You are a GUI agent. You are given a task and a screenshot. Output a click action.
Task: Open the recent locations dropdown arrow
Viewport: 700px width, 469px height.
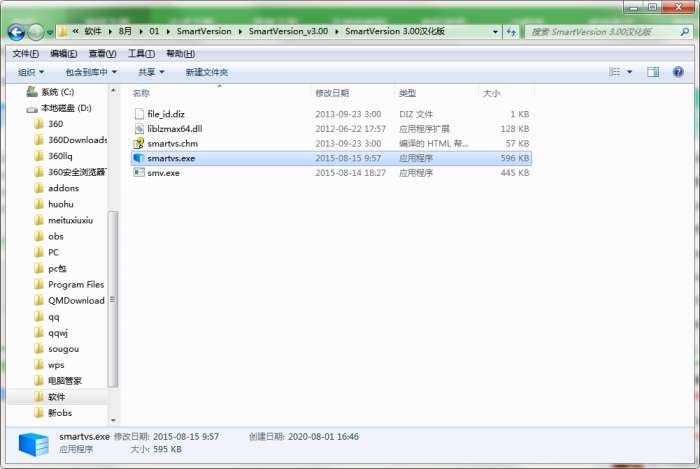tap(50, 33)
